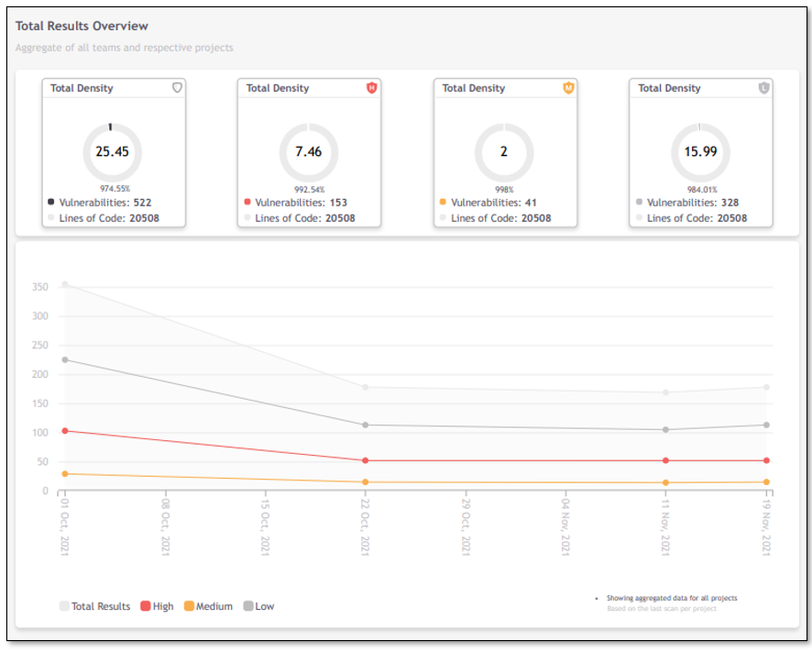
Task: Toggle the Total Results series in chart legend
Action: point(94,606)
